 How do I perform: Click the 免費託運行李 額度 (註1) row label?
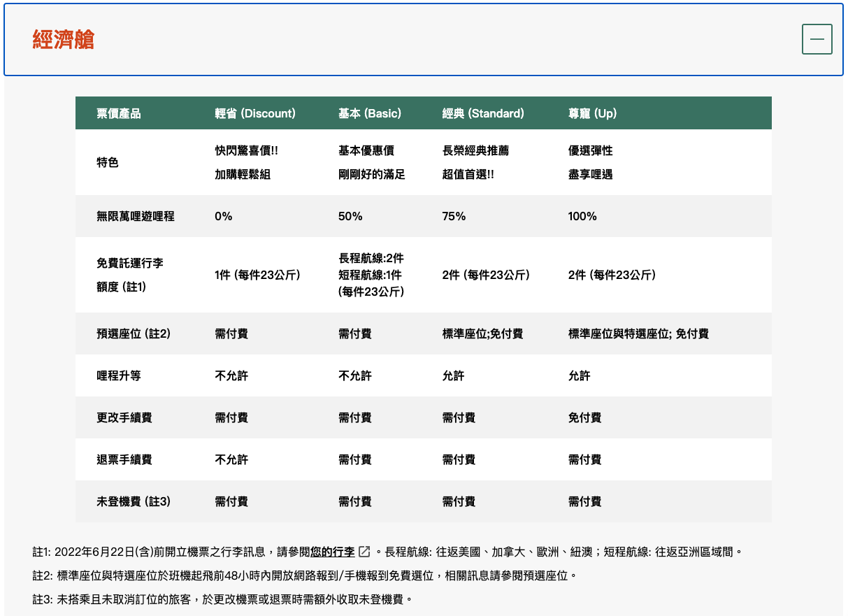click(x=130, y=275)
